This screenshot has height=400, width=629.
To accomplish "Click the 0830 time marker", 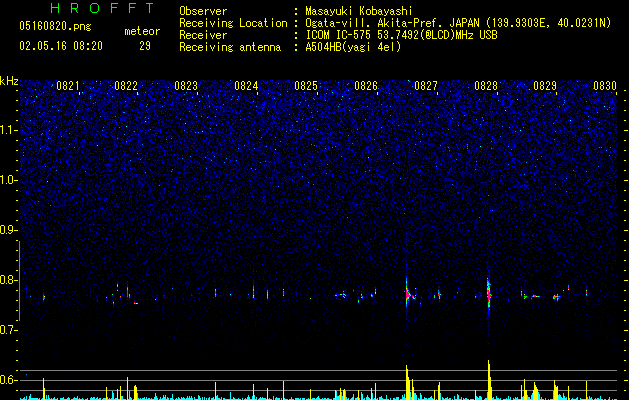I will (605, 86).
